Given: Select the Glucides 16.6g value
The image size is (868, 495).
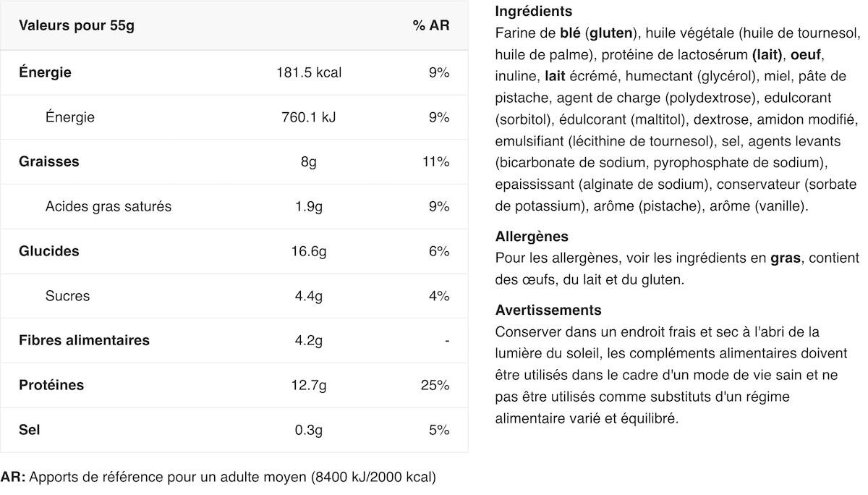Looking at the screenshot, I should click(309, 251).
